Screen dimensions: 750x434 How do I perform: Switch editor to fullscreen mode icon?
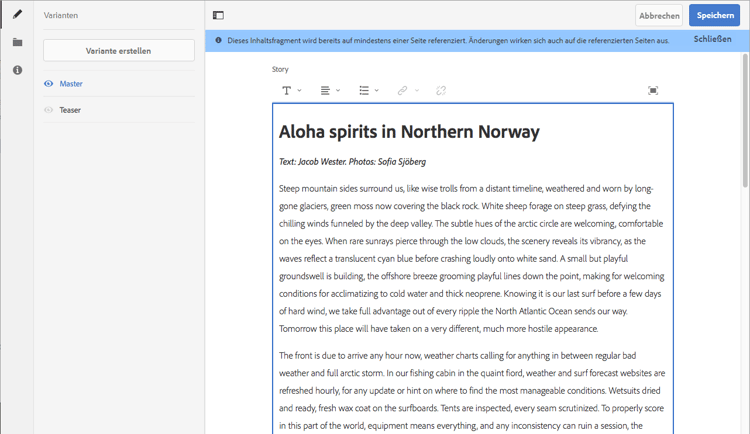tap(653, 90)
